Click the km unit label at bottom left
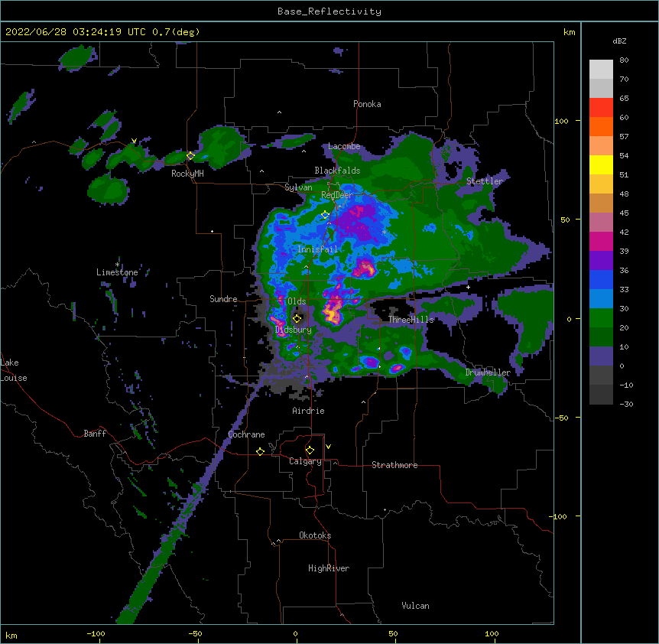659x644 pixels. pos(11,635)
